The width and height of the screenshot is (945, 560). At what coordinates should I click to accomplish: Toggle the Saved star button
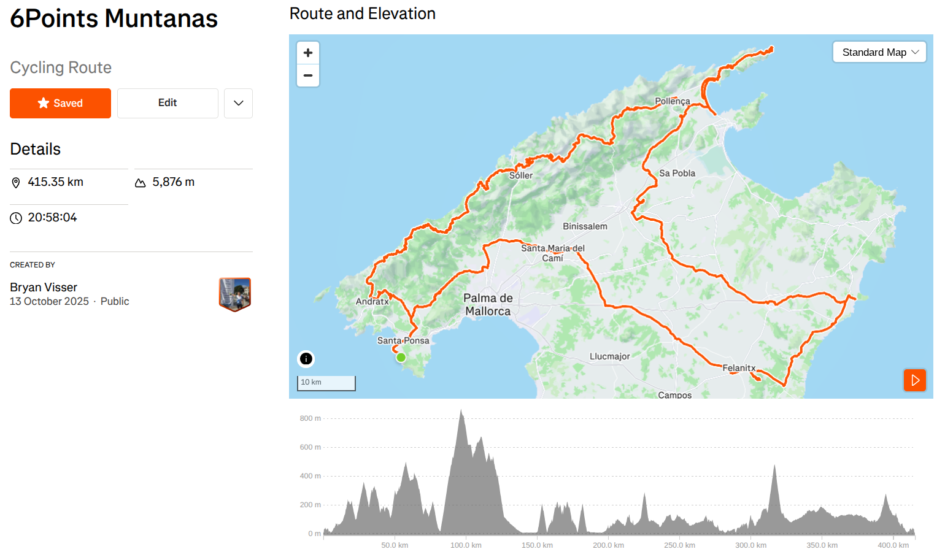click(x=60, y=103)
